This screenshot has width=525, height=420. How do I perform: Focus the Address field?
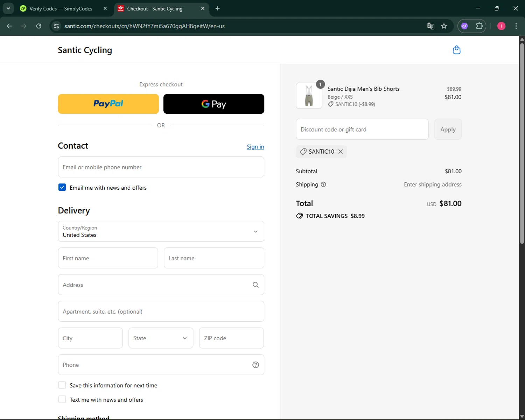click(161, 285)
